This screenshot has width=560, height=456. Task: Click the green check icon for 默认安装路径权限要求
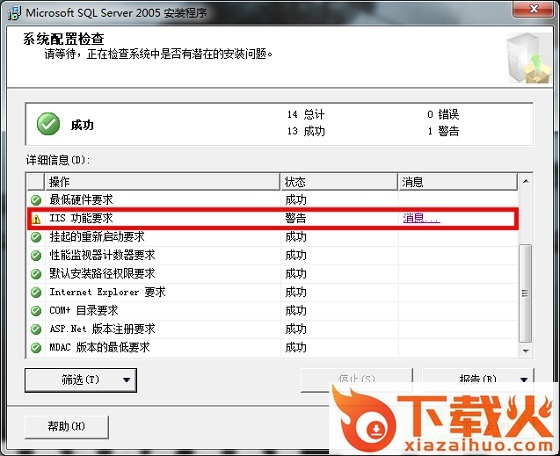point(36,274)
